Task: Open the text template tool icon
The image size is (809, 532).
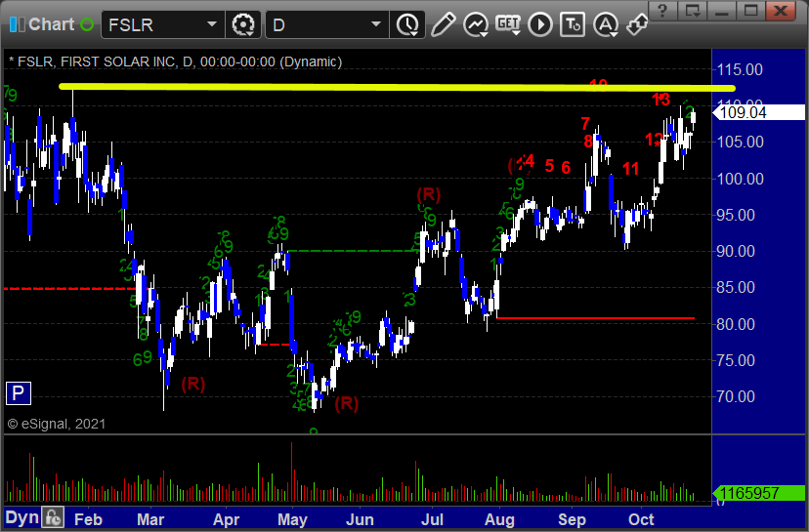Action: pos(573,24)
